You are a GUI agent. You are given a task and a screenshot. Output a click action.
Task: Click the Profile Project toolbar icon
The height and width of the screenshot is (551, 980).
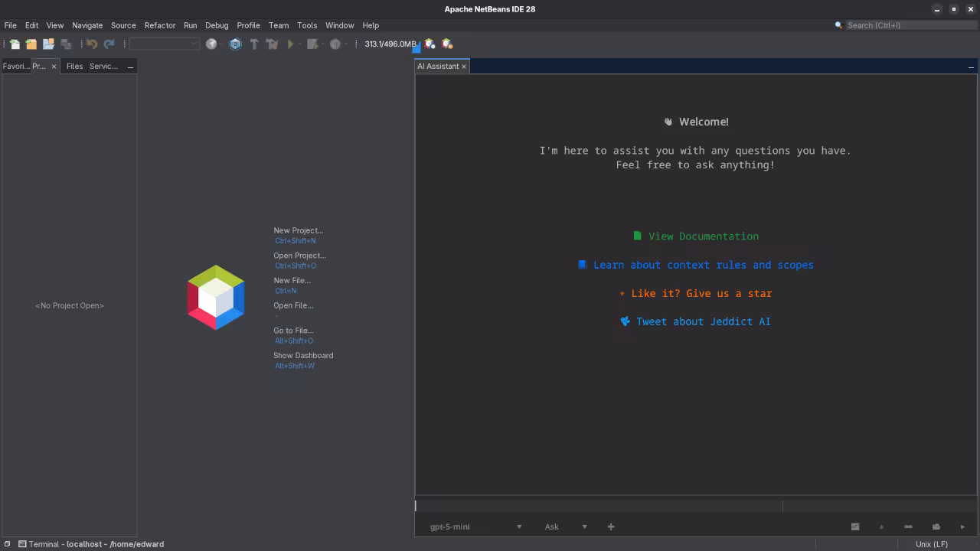tap(335, 44)
